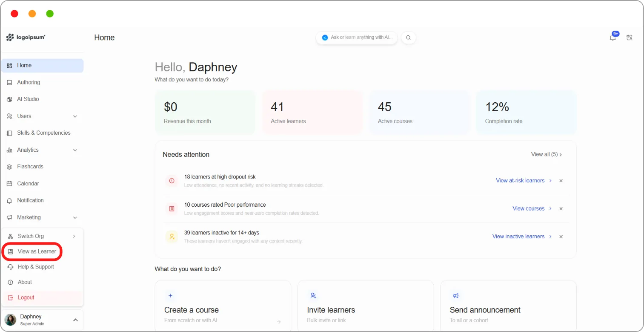Viewport: 644px width, 332px height.
Task: Click the View all (5) link
Action: pos(547,154)
